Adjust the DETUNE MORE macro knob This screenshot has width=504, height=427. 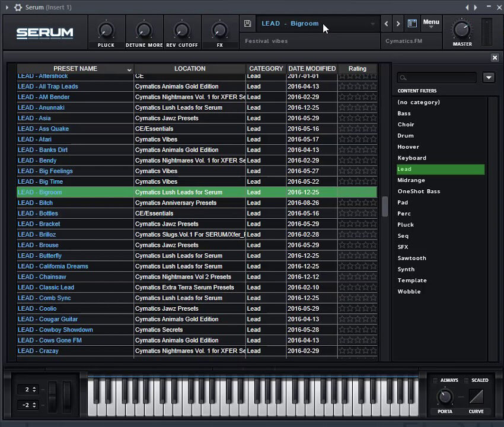(144, 30)
